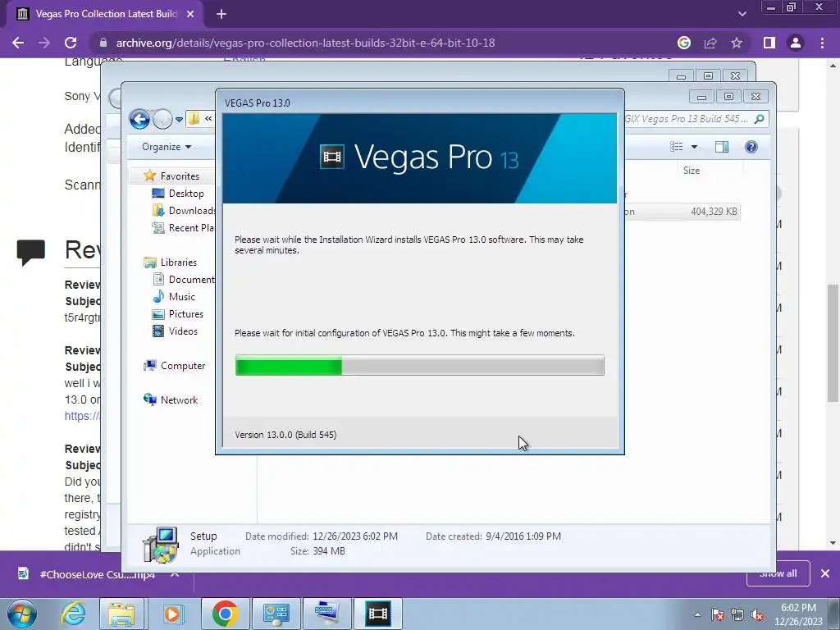The image size is (840, 630).
Task: Click the Setup application icon in details pane
Action: (x=160, y=545)
